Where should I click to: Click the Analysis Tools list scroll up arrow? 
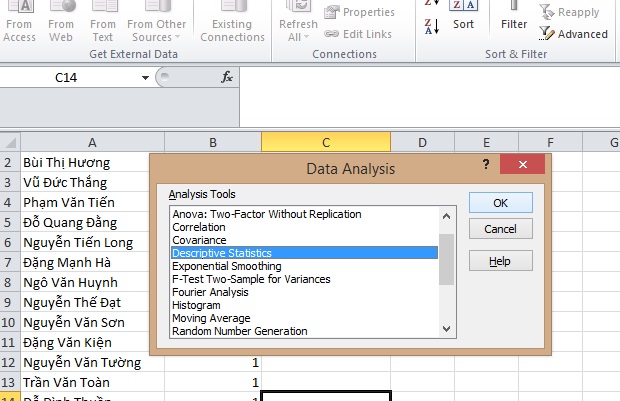pyautogui.click(x=446, y=216)
